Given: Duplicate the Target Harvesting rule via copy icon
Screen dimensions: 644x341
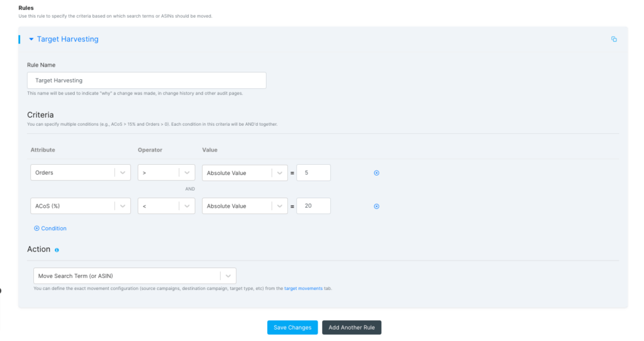Looking at the screenshot, I should (614, 39).
